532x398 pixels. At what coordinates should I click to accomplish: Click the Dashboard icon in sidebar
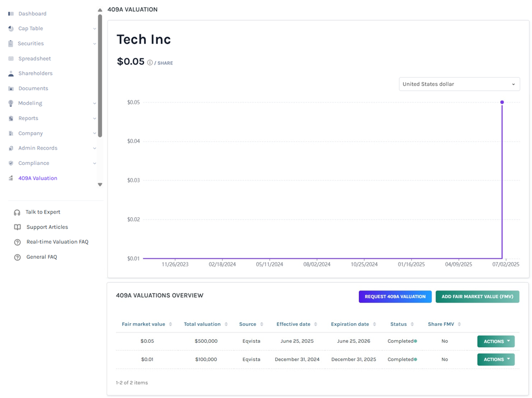(11, 14)
